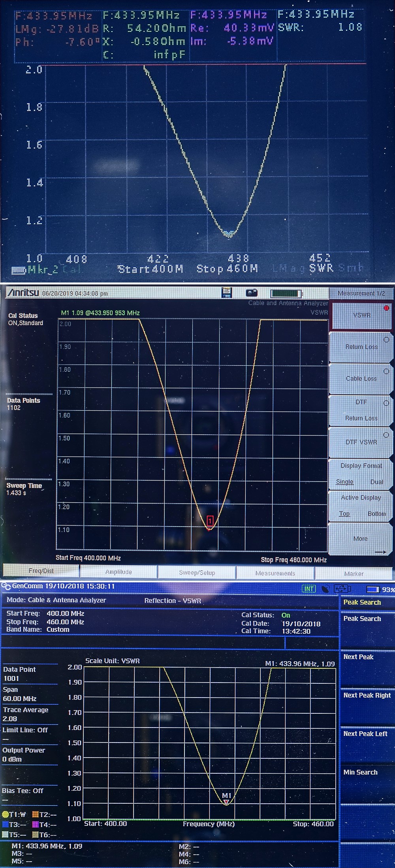395x868 pixels.
Task: Click Data Points 1102 on Anritsu
Action: pyautogui.click(x=23, y=404)
